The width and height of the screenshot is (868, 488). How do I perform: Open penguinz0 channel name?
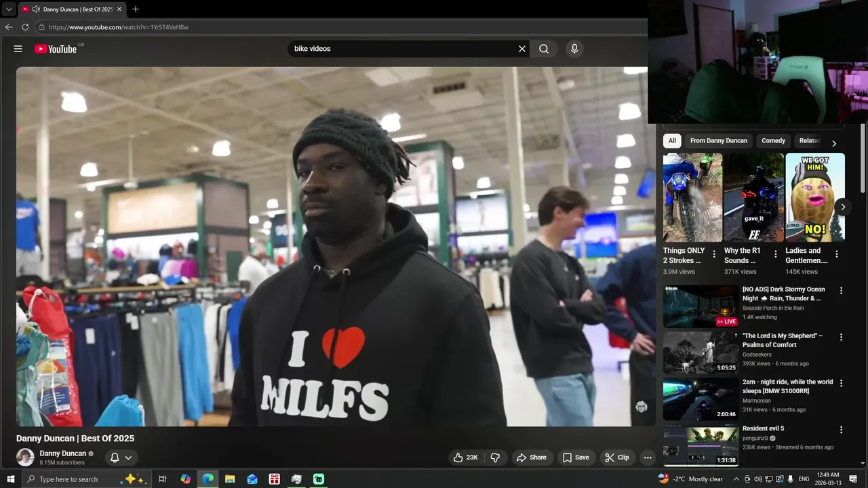[755, 439]
